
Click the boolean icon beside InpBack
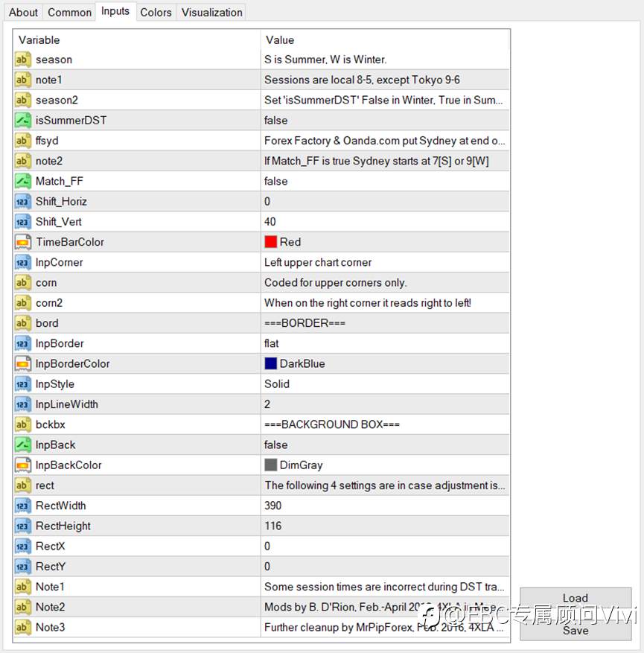(x=22, y=445)
